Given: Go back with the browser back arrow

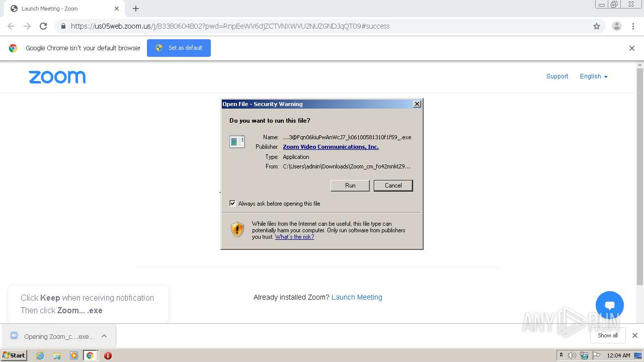Looking at the screenshot, I should coord(11,26).
